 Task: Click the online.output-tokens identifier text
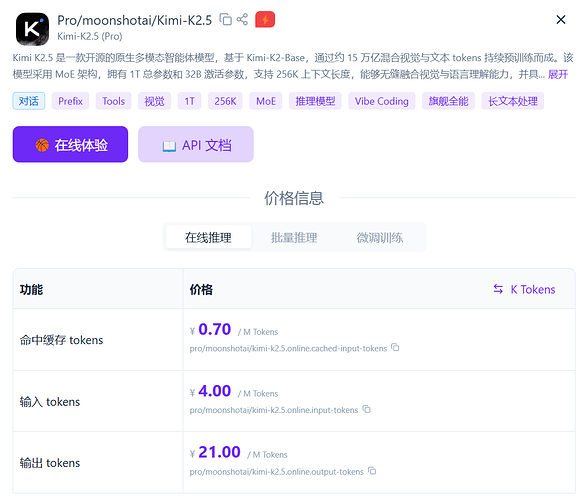click(277, 472)
